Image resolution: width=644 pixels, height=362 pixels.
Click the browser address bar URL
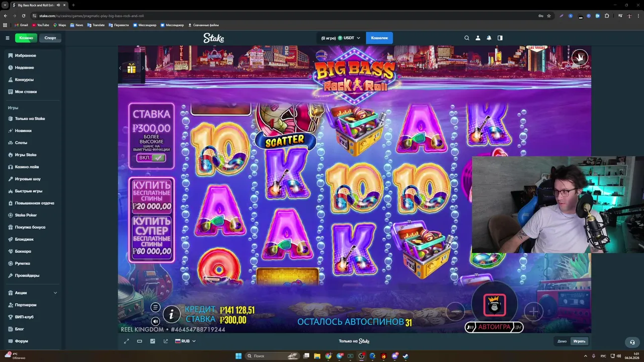[92, 16]
